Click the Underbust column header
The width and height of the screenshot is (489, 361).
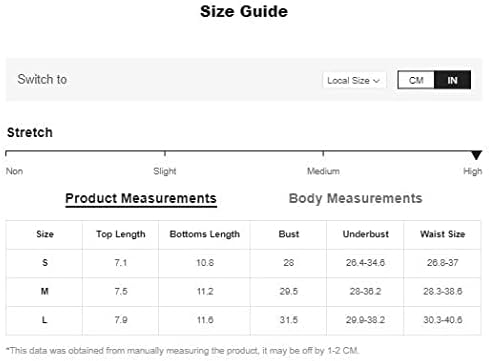(366, 234)
